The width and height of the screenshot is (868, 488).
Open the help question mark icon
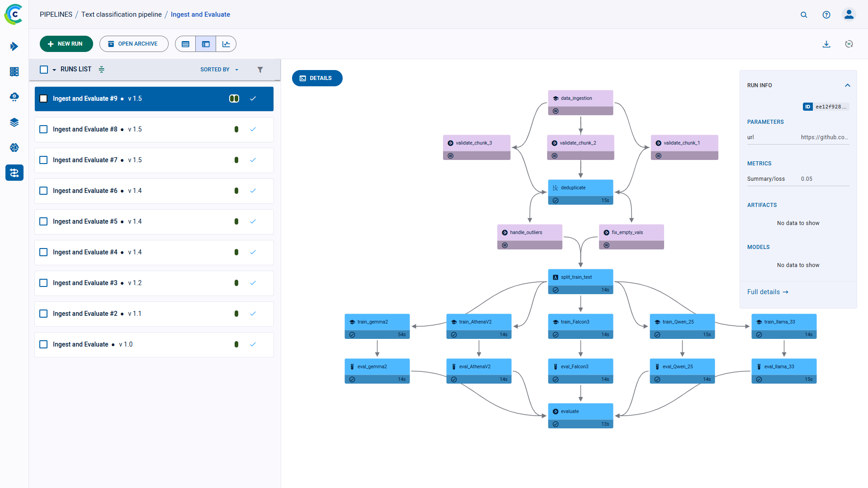(x=826, y=14)
